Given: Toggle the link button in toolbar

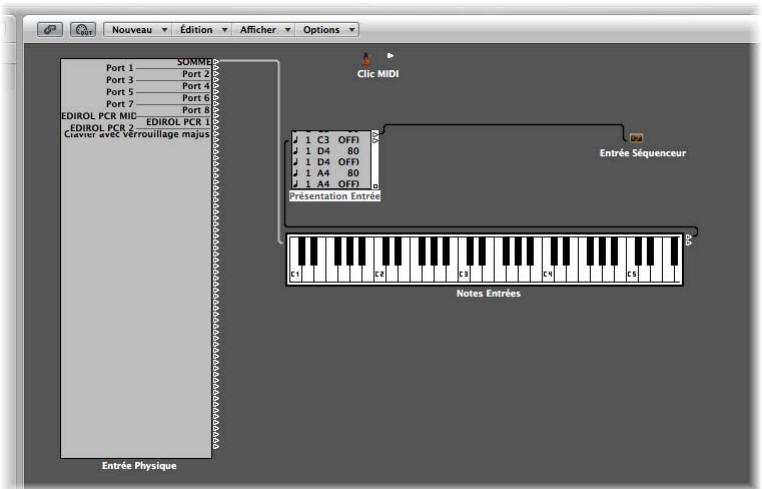Looking at the screenshot, I should pyautogui.click(x=50, y=30).
